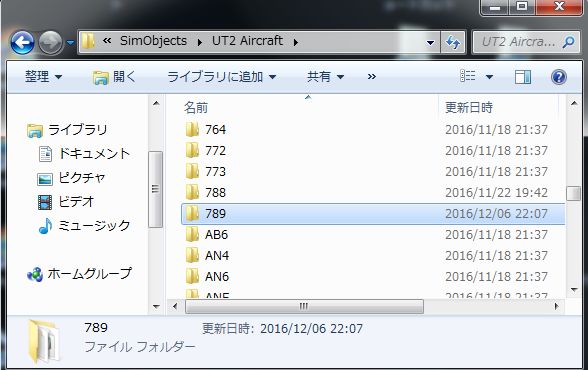Expand the arrow after SimObjects breadcrumb
The height and width of the screenshot is (370, 588).
200,42
